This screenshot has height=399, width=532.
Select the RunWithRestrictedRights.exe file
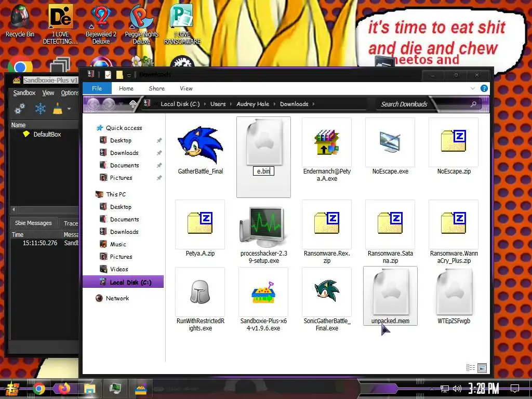pos(200,300)
